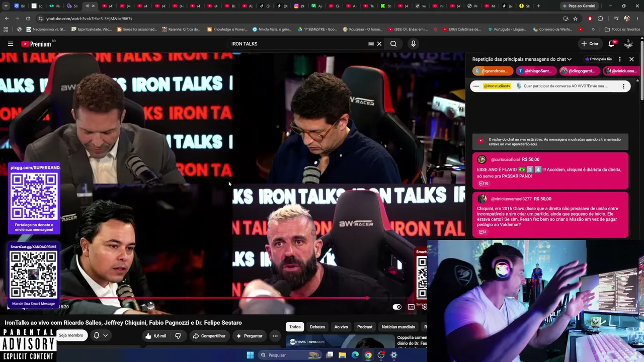Dislike the IronTalks video

pyautogui.click(x=178, y=336)
